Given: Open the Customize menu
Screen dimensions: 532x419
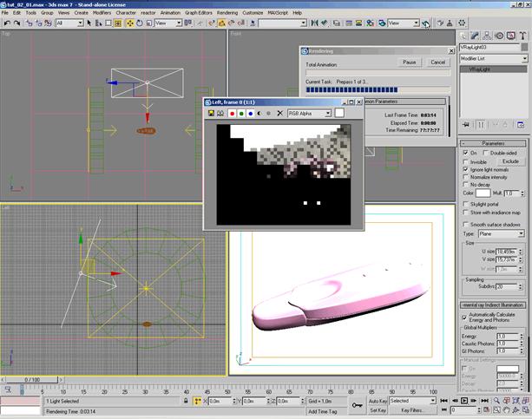Looking at the screenshot, I should click(253, 12).
